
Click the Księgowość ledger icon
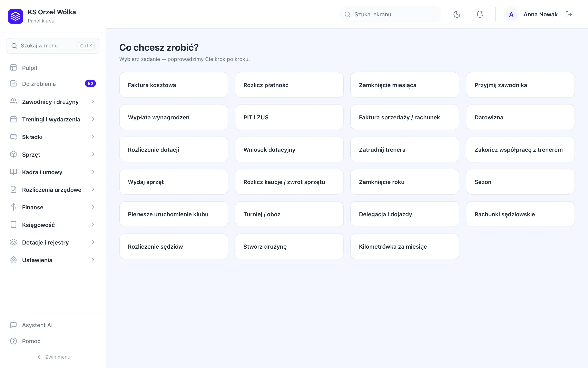(x=13, y=225)
